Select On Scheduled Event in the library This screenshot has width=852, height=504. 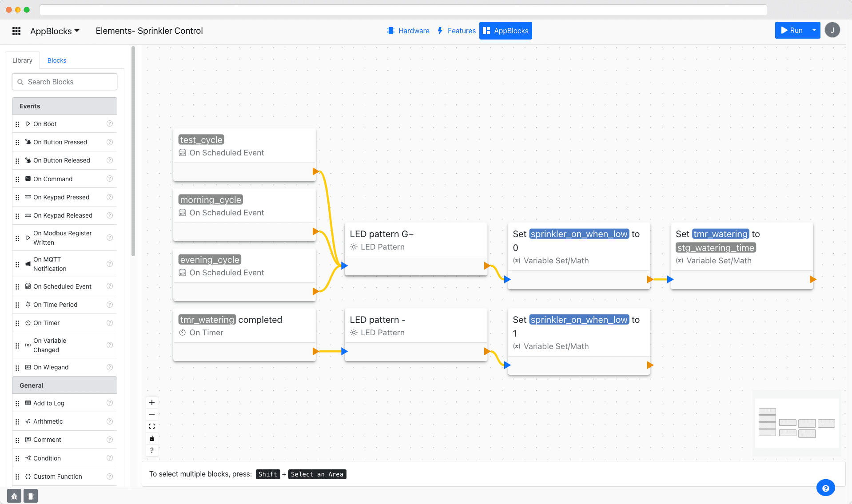(x=62, y=286)
